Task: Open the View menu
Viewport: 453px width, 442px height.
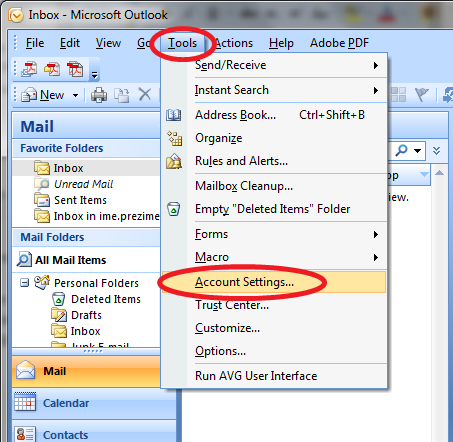Action: [108, 43]
